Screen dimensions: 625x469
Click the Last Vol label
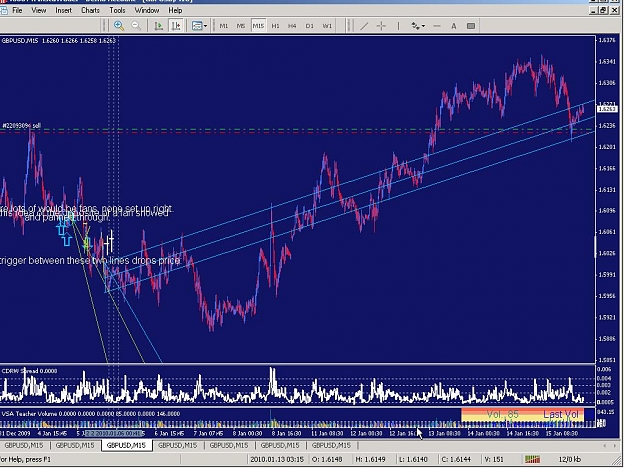pos(561,414)
